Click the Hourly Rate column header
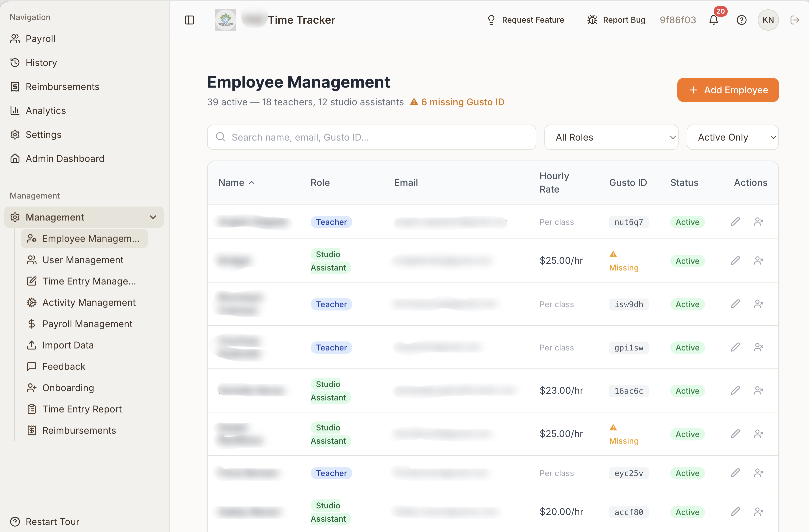Screen dimensions: 809x532 click(x=554, y=183)
